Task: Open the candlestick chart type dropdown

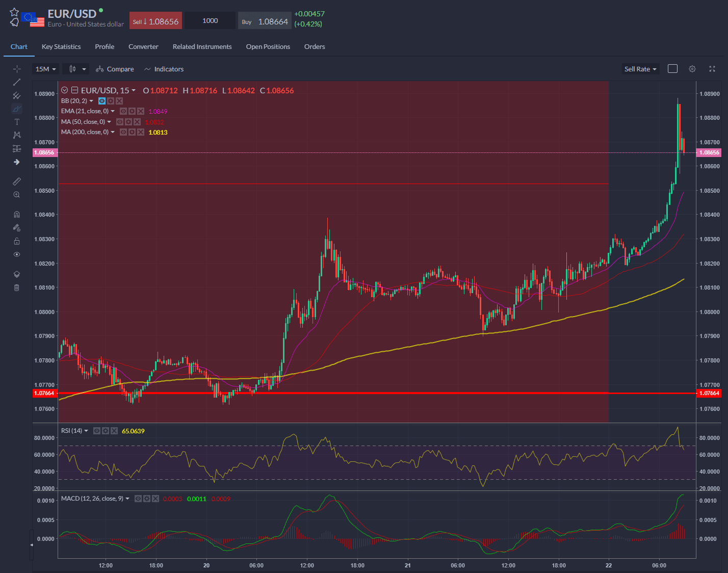Action: (77, 69)
